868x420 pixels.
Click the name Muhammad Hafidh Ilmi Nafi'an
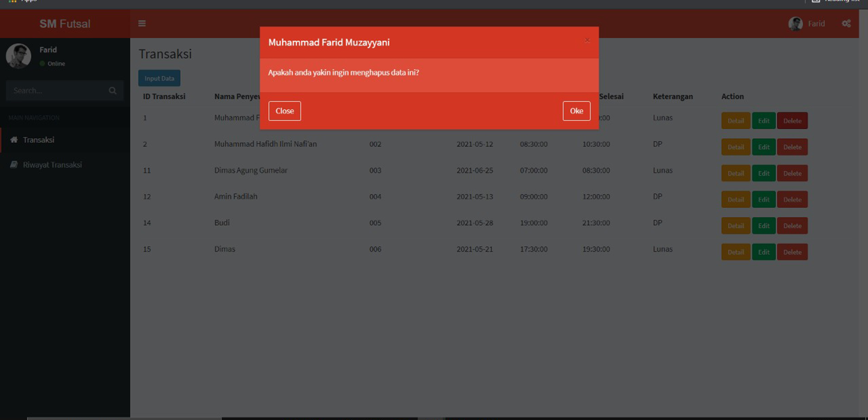(265, 144)
